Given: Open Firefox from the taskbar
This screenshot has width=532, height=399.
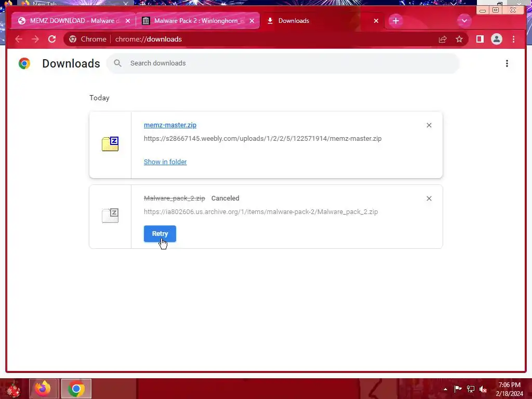Looking at the screenshot, I should 43,389.
